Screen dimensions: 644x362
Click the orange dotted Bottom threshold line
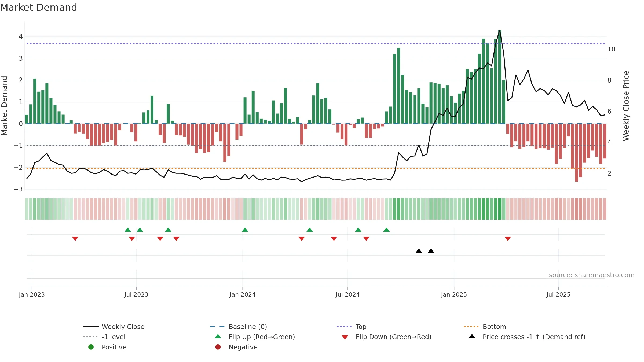click(316, 169)
